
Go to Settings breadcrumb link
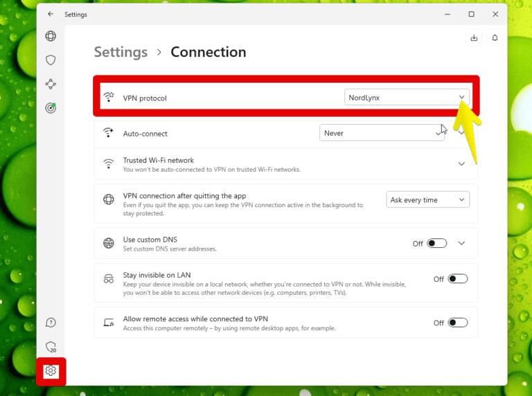[x=121, y=52]
